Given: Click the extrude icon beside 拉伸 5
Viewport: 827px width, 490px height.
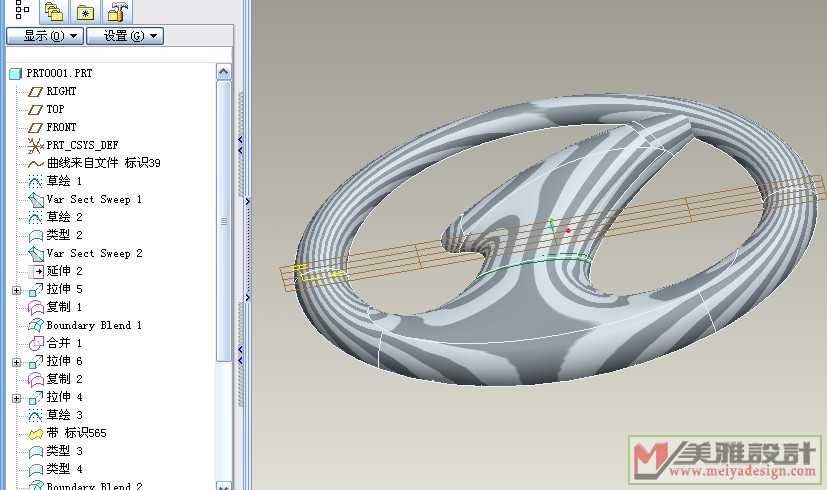Looking at the screenshot, I should pyautogui.click(x=35, y=290).
